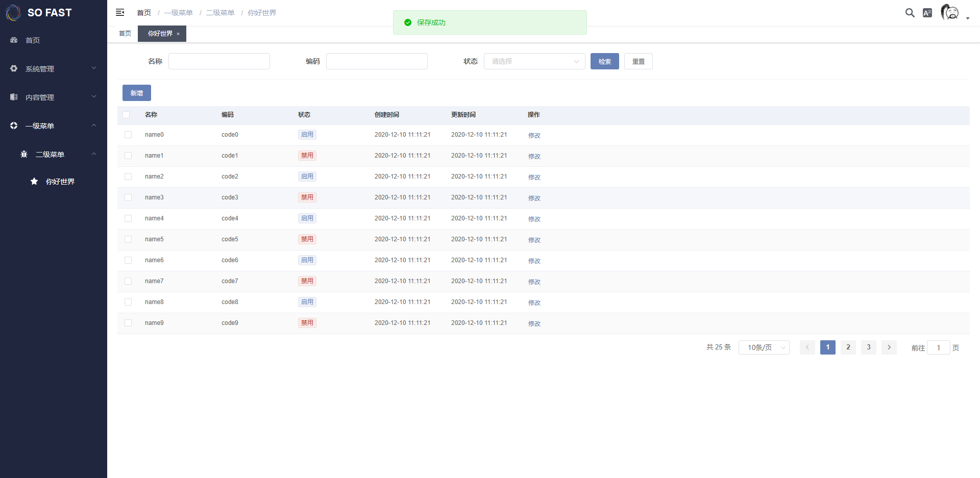Click the dashboard icon next to 首页
The width and height of the screenshot is (980, 478).
point(14,40)
